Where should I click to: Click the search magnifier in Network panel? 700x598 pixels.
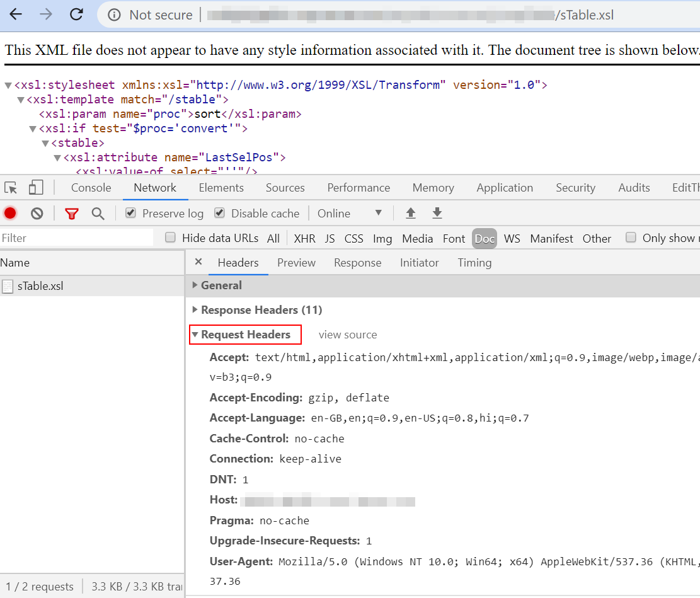[98, 213]
